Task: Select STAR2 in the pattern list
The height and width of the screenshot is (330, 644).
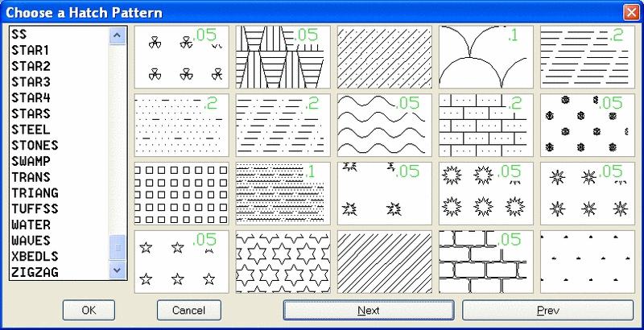Action: point(31,66)
